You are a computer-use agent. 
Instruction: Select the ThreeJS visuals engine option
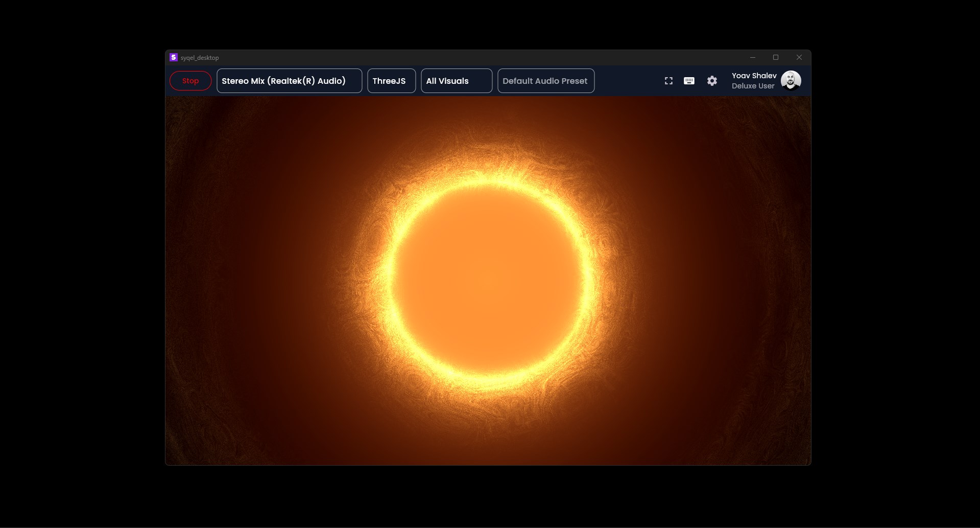[x=391, y=80]
